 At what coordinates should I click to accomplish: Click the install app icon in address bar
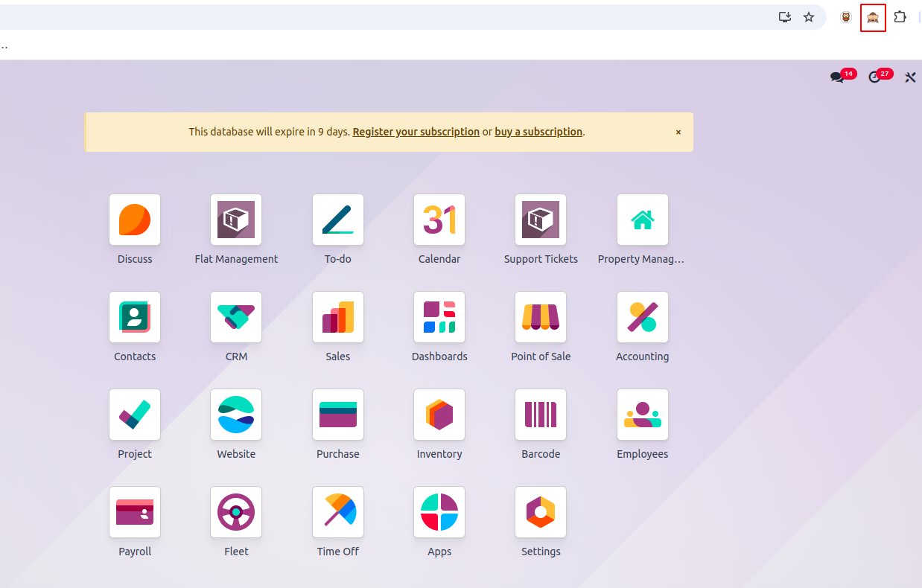tap(784, 17)
